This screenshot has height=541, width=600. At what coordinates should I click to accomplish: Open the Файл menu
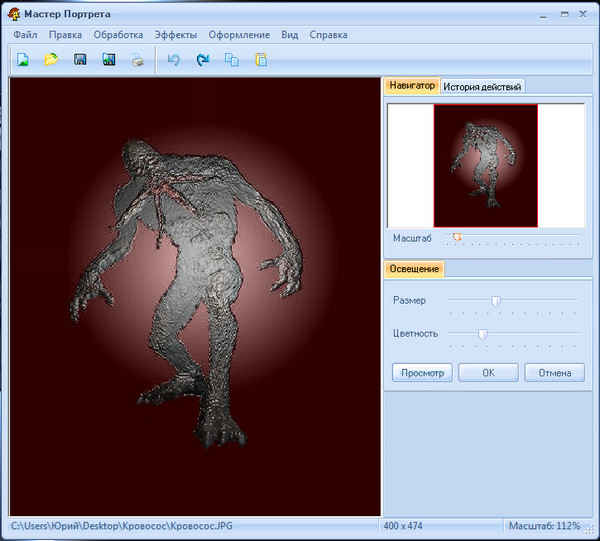coord(26,35)
